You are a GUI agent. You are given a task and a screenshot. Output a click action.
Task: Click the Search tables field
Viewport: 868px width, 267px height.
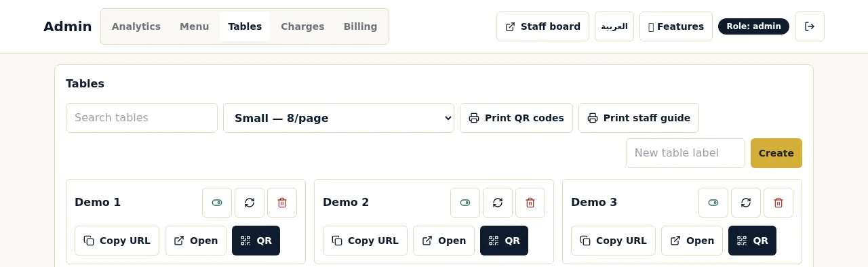pos(142,118)
